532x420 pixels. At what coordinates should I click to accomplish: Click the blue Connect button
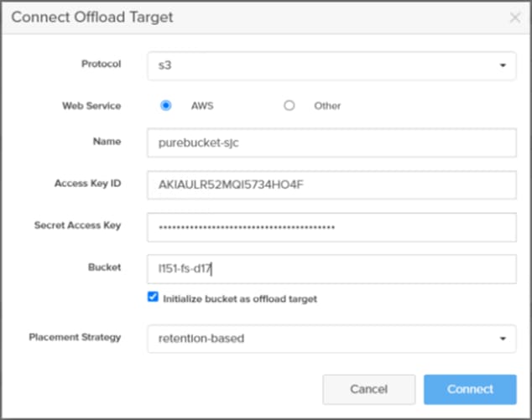click(x=470, y=389)
